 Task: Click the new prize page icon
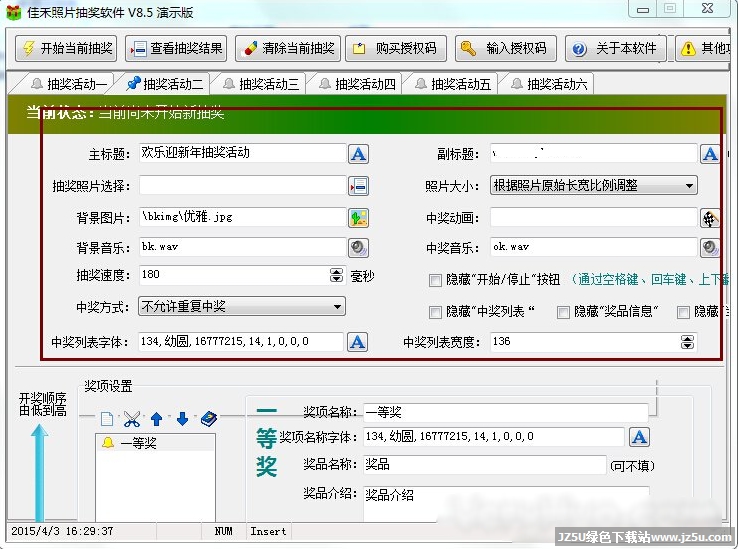pos(107,419)
